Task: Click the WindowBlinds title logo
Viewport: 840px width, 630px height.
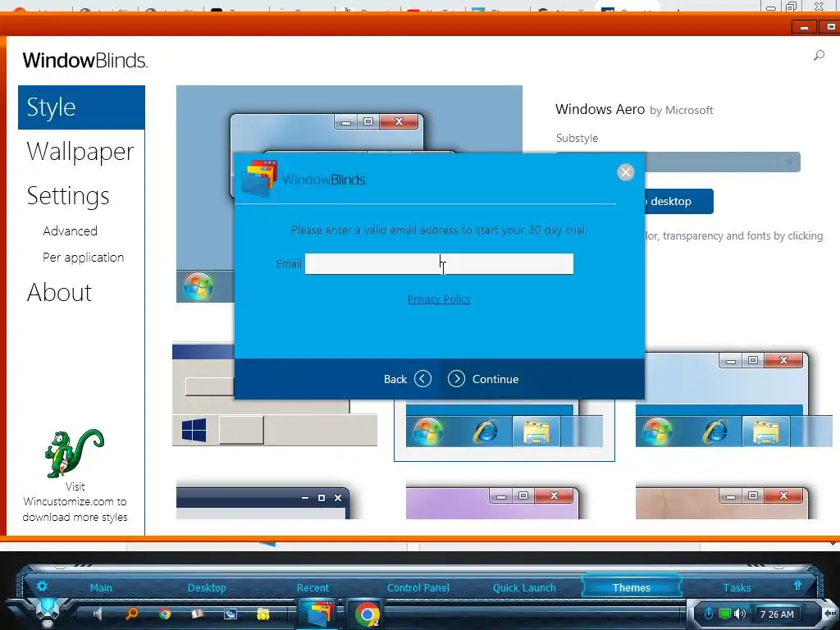Action: [x=84, y=60]
